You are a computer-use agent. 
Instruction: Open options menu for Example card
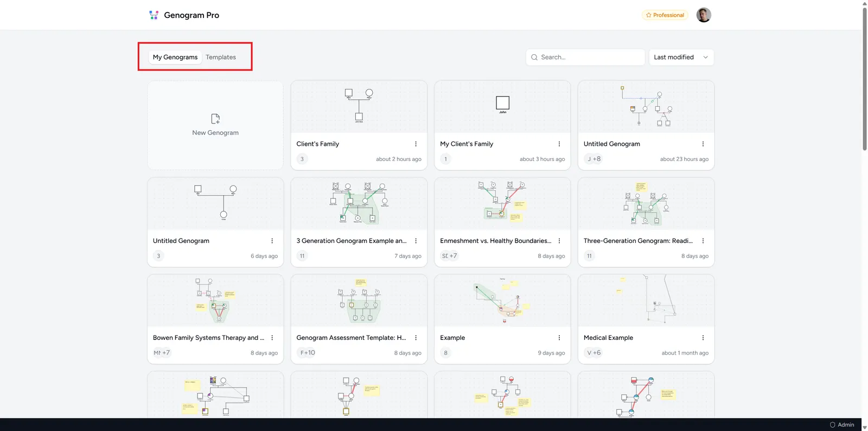click(559, 338)
